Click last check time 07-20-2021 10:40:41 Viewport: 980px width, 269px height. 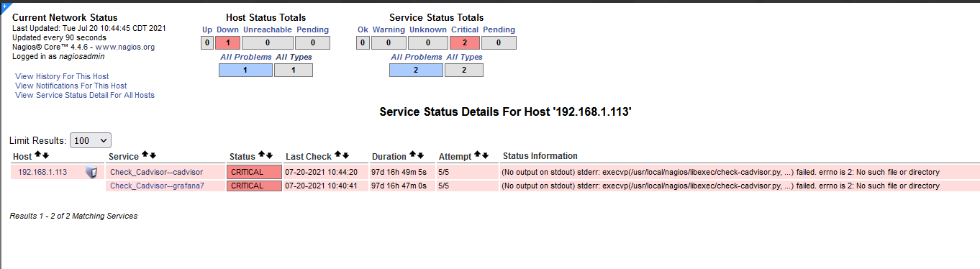tap(321, 186)
